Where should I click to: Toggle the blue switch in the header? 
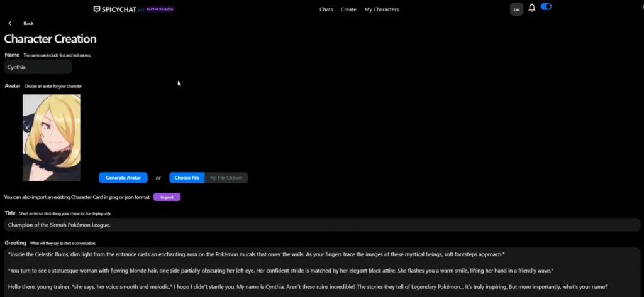point(546,7)
